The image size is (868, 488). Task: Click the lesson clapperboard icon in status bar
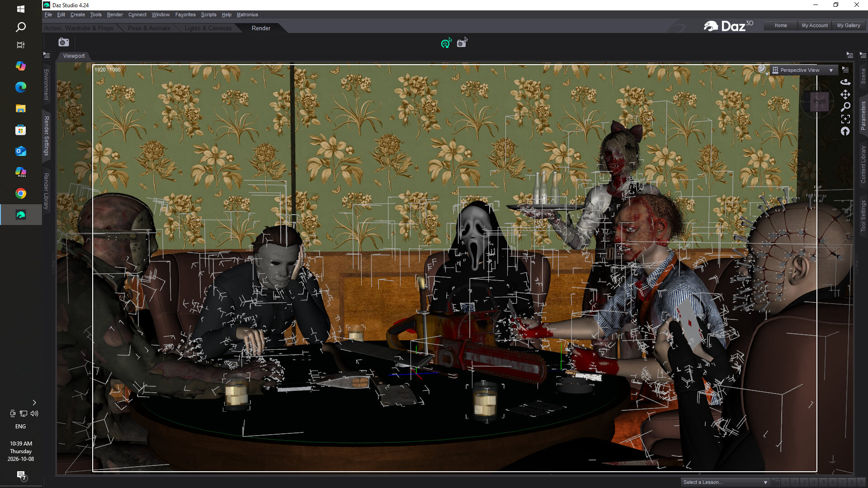[776, 482]
